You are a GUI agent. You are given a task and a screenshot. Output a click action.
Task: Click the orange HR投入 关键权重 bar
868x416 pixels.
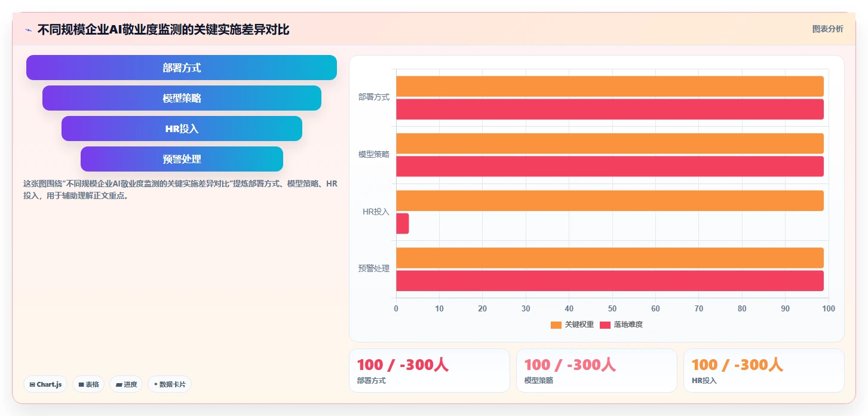(x=610, y=201)
